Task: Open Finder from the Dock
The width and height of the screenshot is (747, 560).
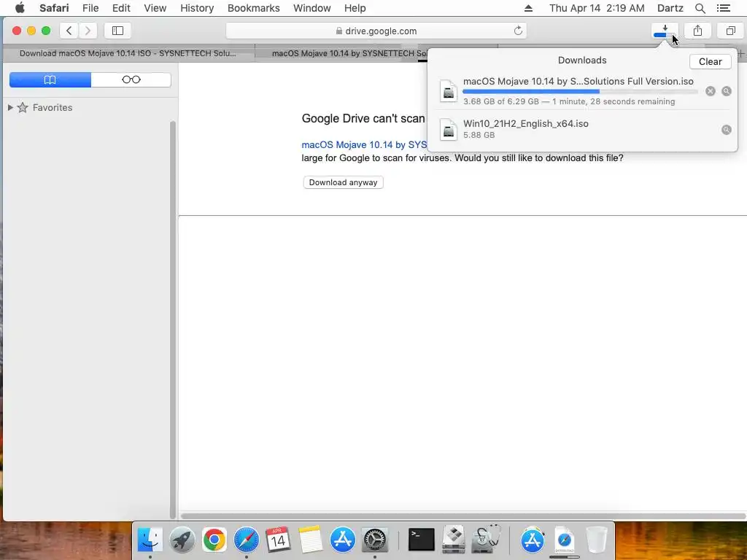Action: point(150,540)
